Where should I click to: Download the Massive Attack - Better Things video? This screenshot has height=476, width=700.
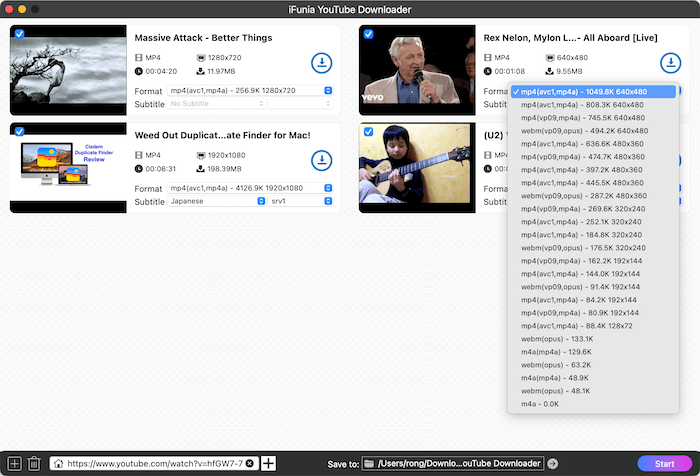(x=321, y=63)
